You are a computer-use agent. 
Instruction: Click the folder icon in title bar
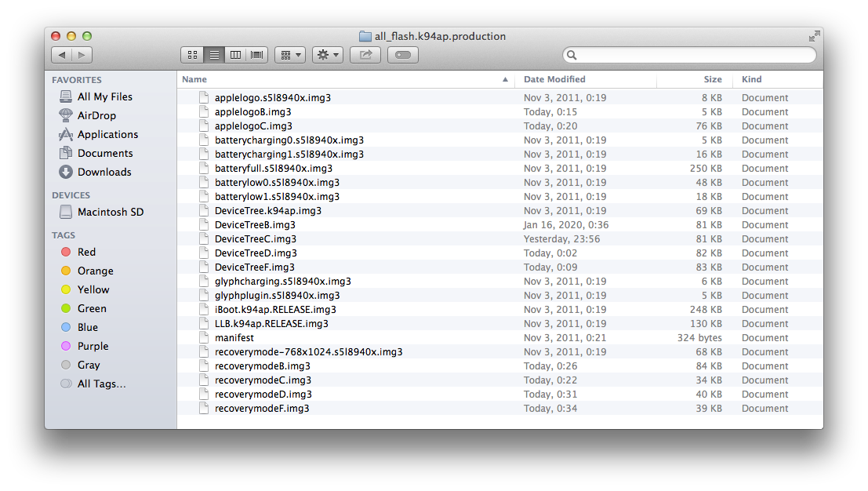365,37
